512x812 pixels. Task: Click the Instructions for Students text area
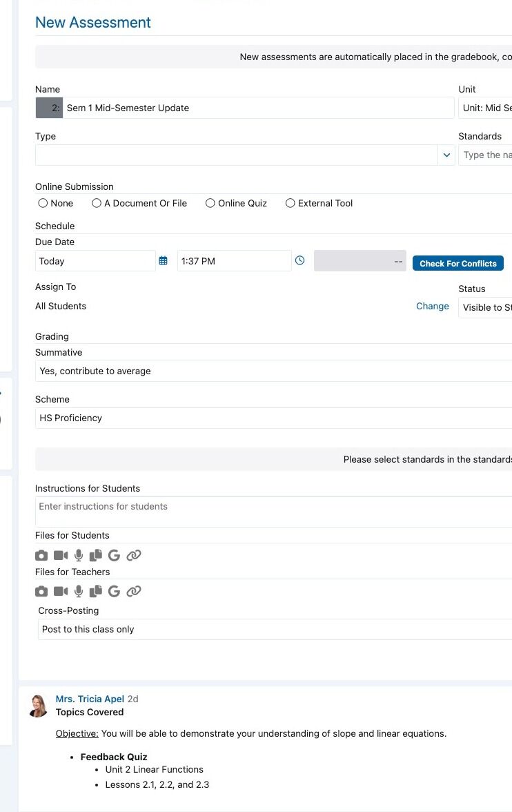[273, 512]
